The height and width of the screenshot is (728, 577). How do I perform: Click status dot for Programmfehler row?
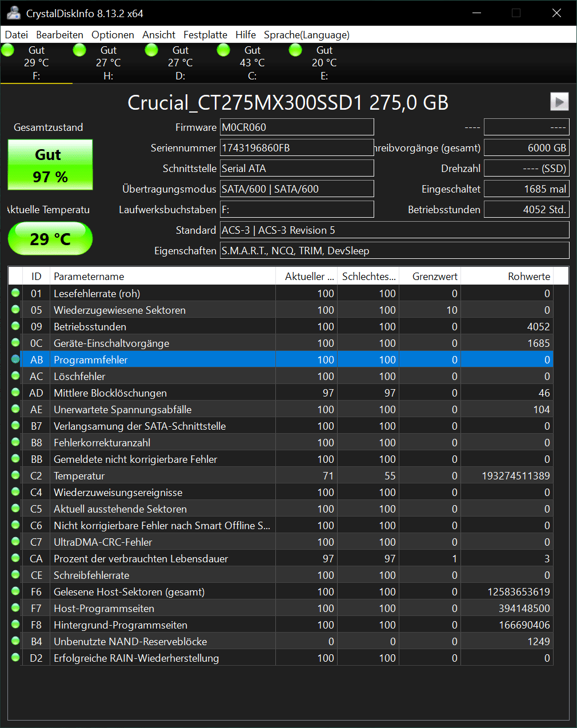coord(15,359)
